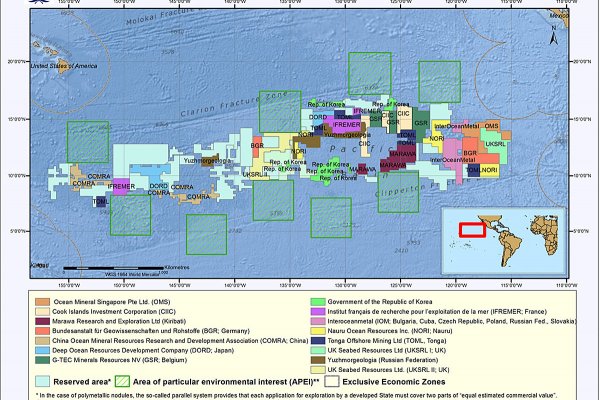Select the Cook Islands Investment Corporation swatch

tap(42, 312)
